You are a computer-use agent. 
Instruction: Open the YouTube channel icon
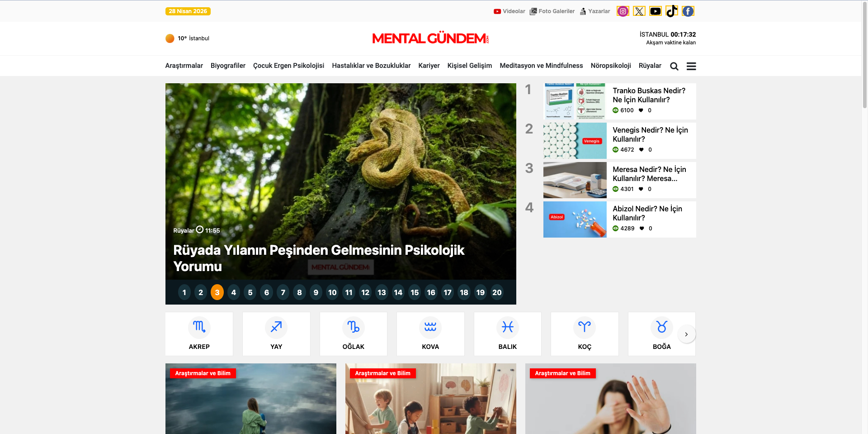tap(655, 11)
